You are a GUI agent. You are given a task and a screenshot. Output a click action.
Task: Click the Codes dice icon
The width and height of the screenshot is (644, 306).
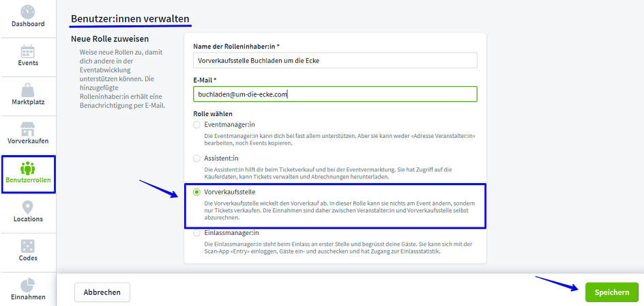[28, 246]
